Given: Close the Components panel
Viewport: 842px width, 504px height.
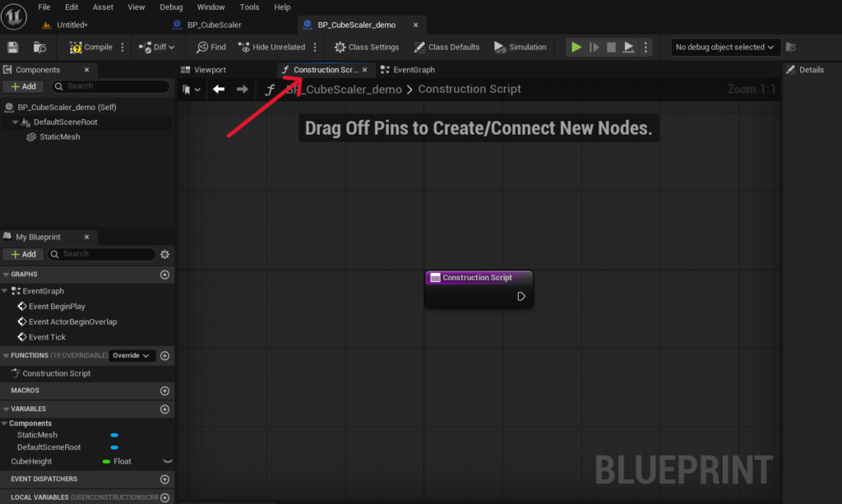Looking at the screenshot, I should click(86, 70).
